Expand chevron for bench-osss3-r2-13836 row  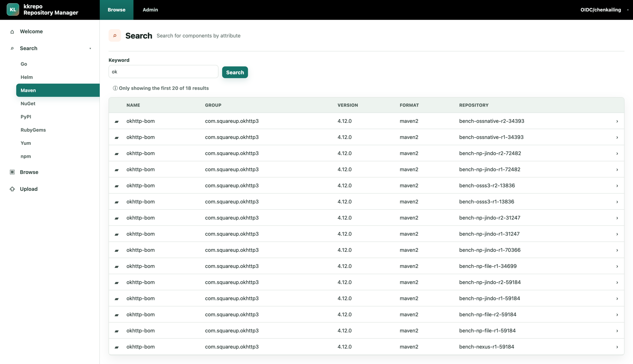(x=617, y=186)
